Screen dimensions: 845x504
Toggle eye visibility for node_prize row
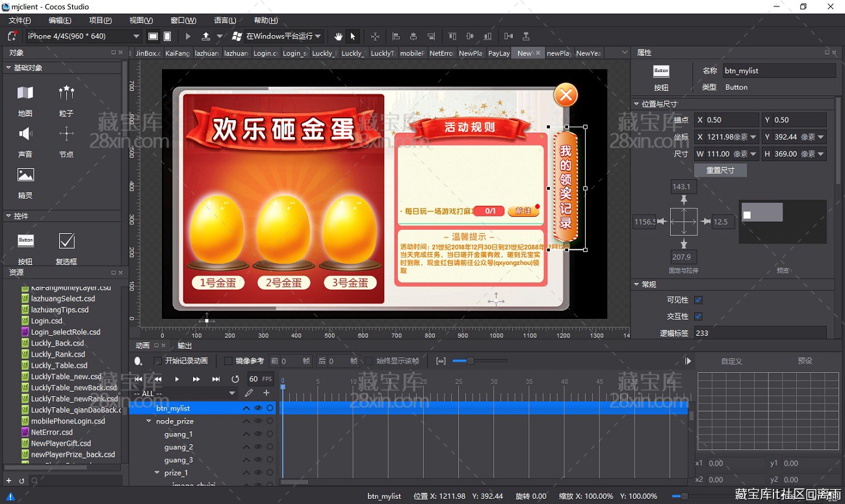pyautogui.click(x=258, y=421)
